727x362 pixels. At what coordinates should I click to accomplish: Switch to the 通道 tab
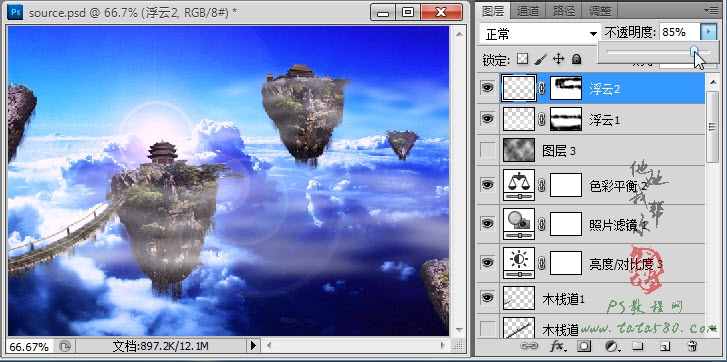pos(527,10)
